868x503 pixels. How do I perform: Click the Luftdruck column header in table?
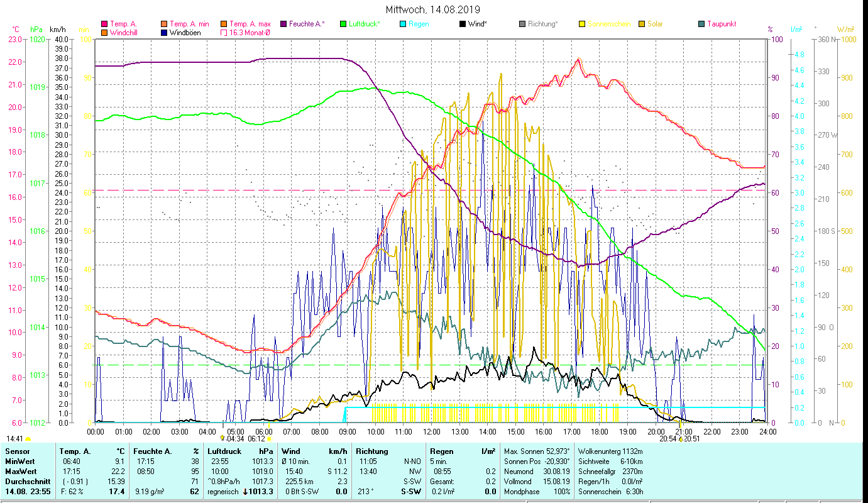tap(224, 451)
